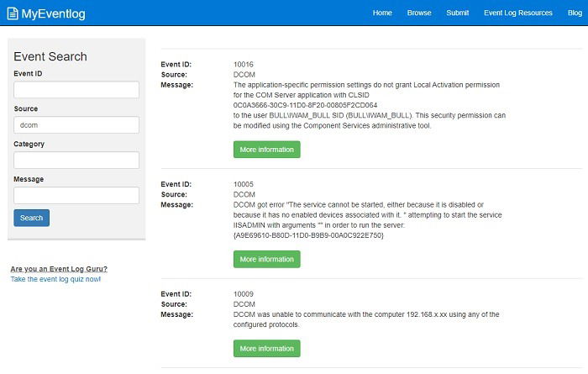The image size is (588, 374).
Task: Click the Event Search panel heading
Action: [x=50, y=56]
